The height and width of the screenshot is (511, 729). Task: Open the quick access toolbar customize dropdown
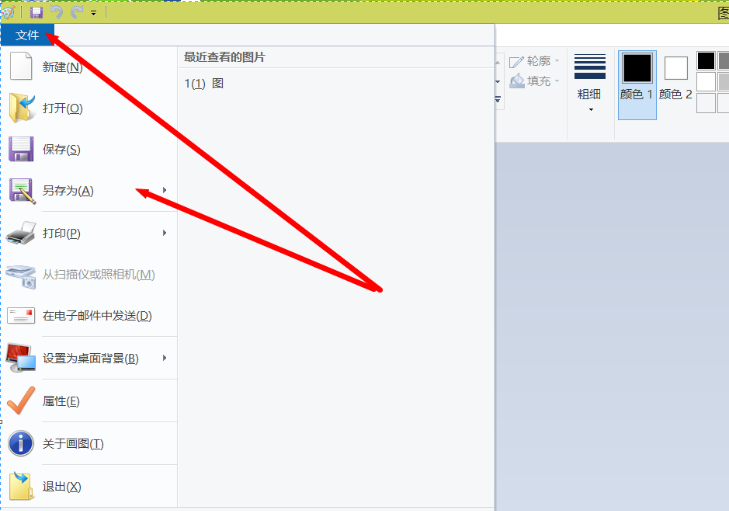pyautogui.click(x=93, y=13)
